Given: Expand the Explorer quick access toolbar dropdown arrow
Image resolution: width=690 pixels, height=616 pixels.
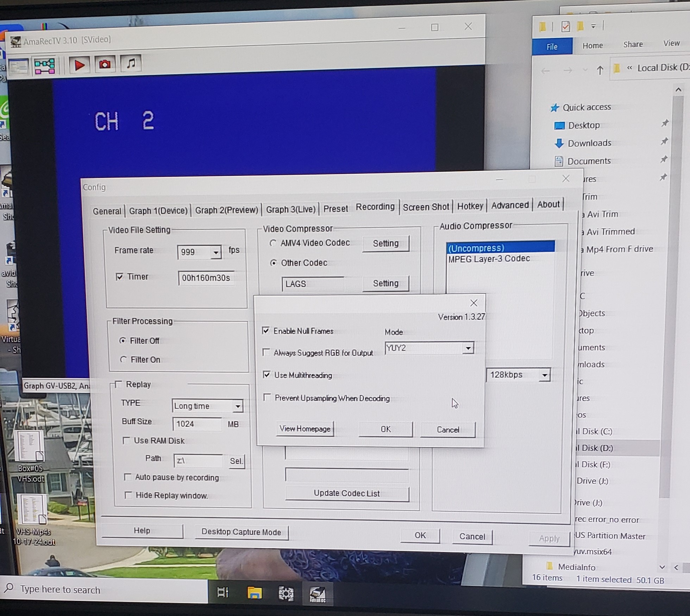Looking at the screenshot, I should click(593, 26).
